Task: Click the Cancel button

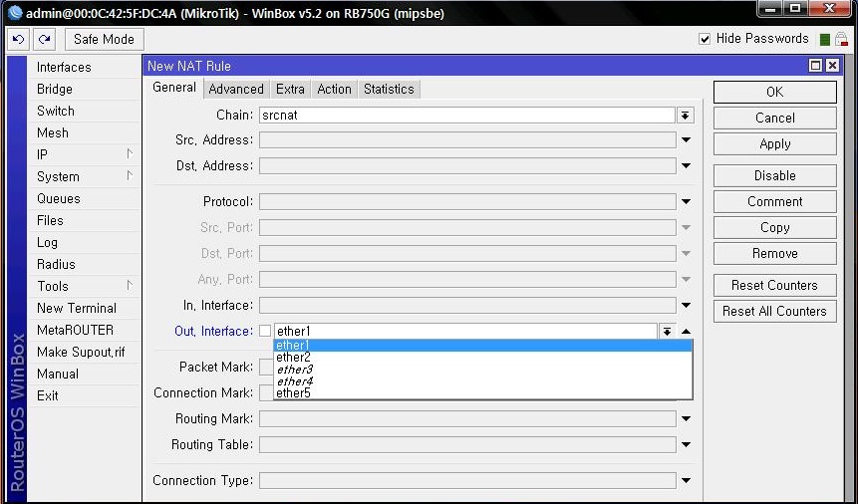Action: [775, 118]
